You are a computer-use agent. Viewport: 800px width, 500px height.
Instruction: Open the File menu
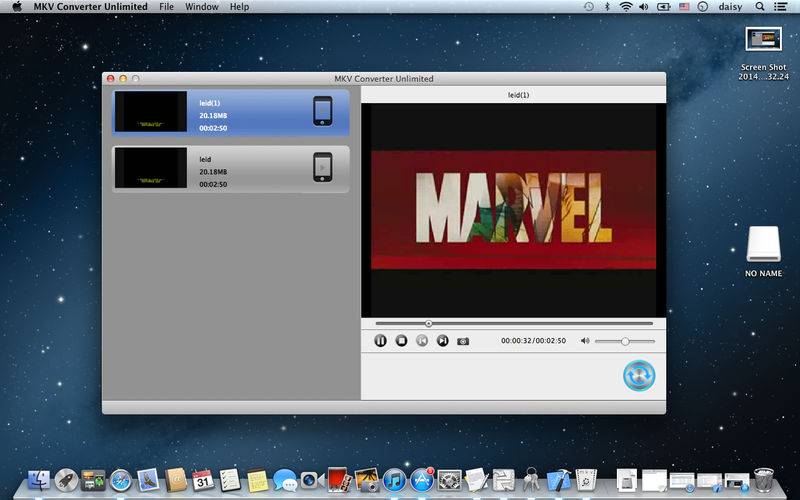(x=166, y=7)
